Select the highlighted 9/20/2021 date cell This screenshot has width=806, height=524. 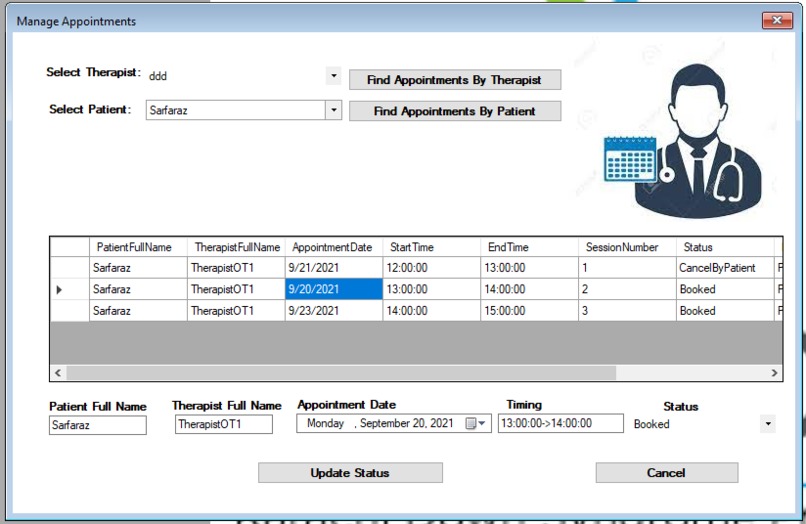click(x=334, y=289)
